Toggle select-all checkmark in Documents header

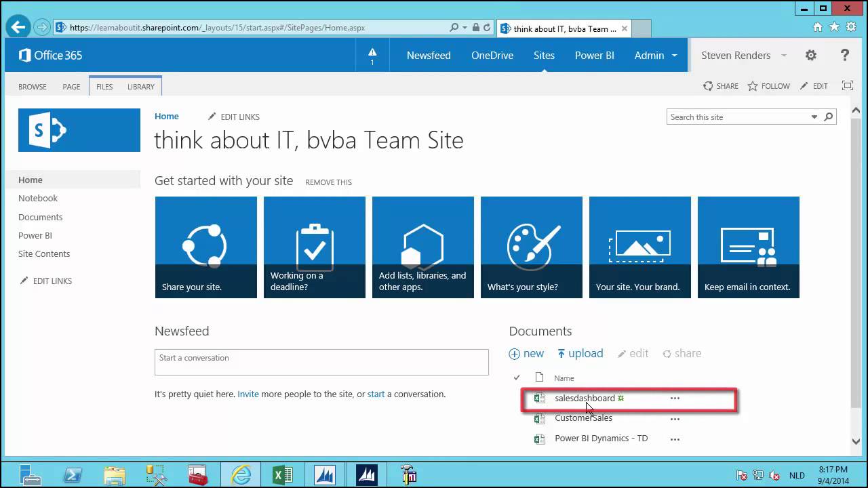coord(517,378)
